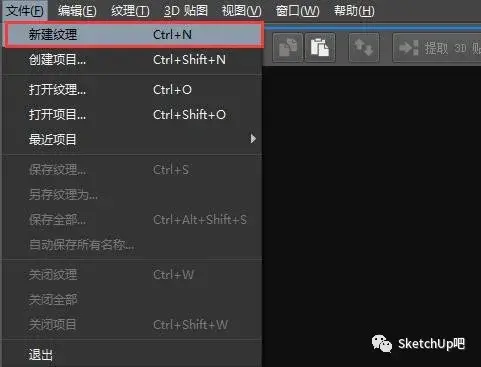Click the 关闭项目 menu entry
The height and width of the screenshot is (367, 481).
(x=132, y=325)
